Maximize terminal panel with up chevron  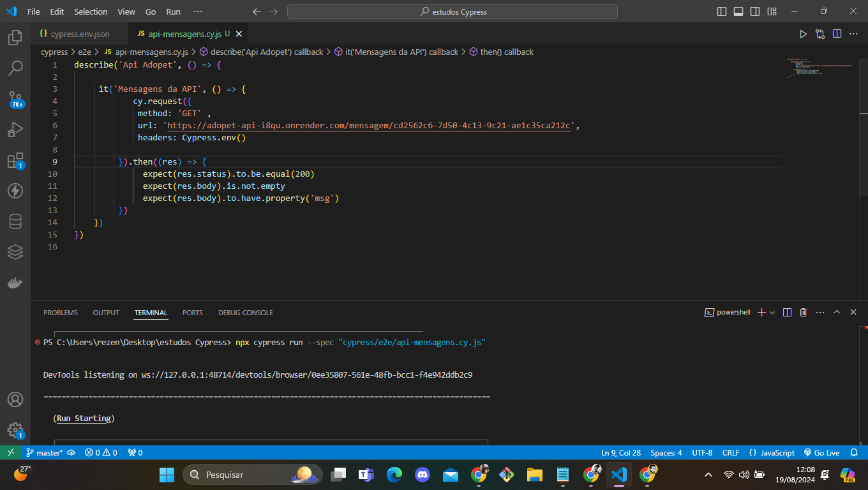(x=837, y=313)
